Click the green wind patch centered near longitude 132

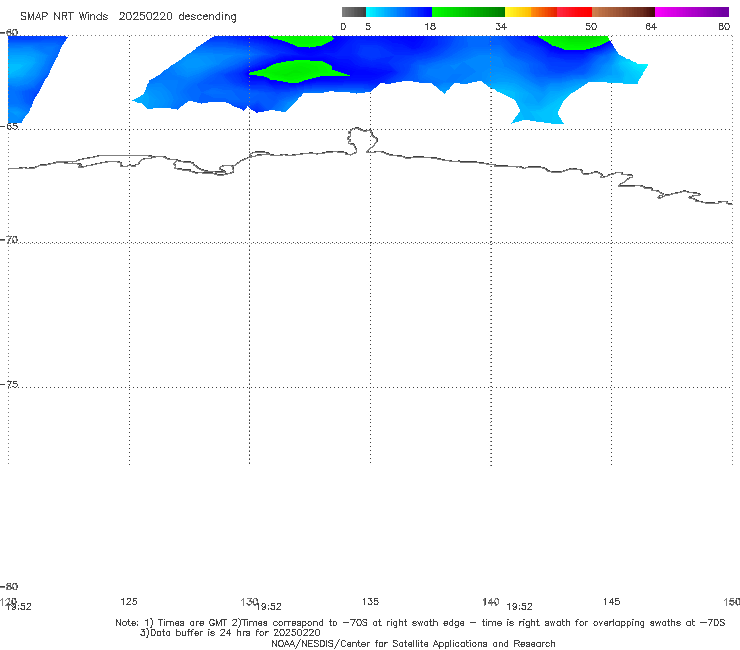click(x=299, y=71)
